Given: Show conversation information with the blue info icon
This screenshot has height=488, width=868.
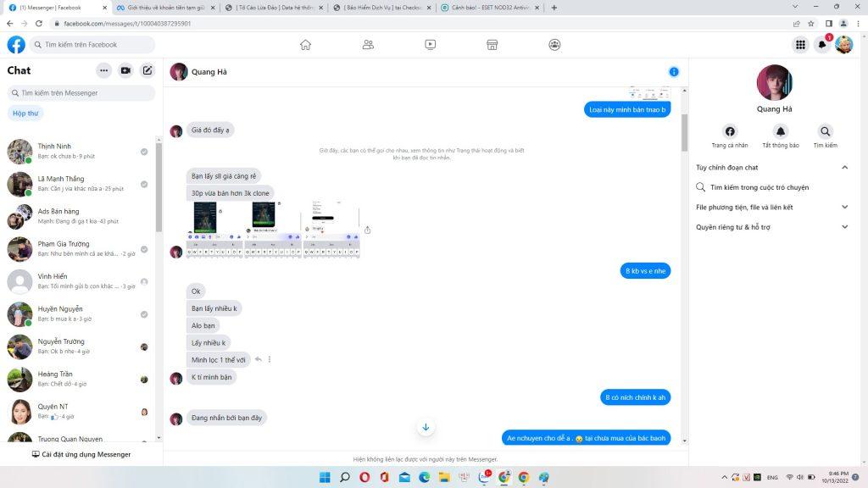Looking at the screenshot, I should click(674, 72).
